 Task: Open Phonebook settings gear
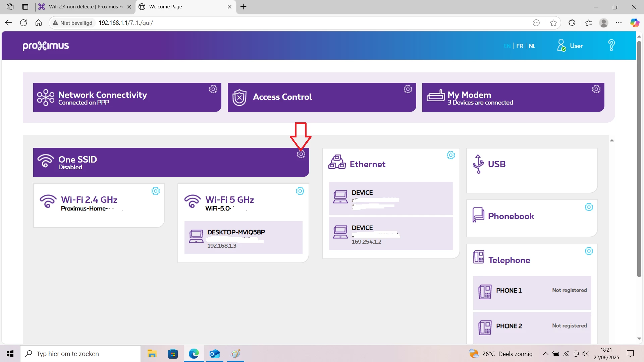(x=589, y=207)
